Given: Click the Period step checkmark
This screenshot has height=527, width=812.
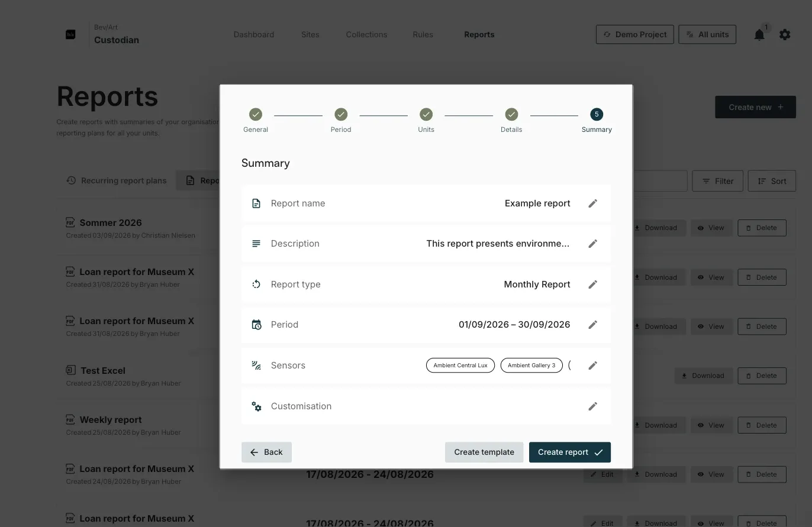Looking at the screenshot, I should tap(341, 114).
